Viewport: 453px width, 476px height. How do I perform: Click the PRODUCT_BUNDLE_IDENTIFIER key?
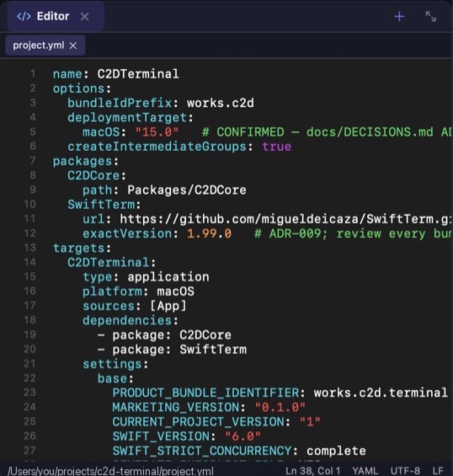[x=205, y=393]
